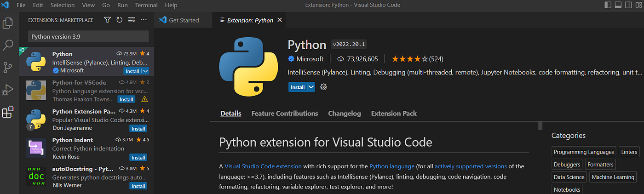Open the Search view in activity bar
Image resolution: width=644 pixels, height=194 pixels.
coord(8,45)
